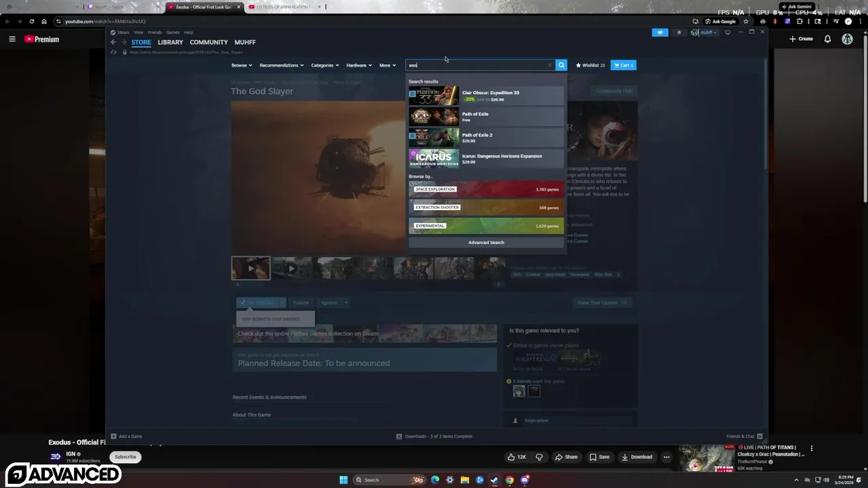
Task: Click the Windows Start button
Action: [x=343, y=480]
